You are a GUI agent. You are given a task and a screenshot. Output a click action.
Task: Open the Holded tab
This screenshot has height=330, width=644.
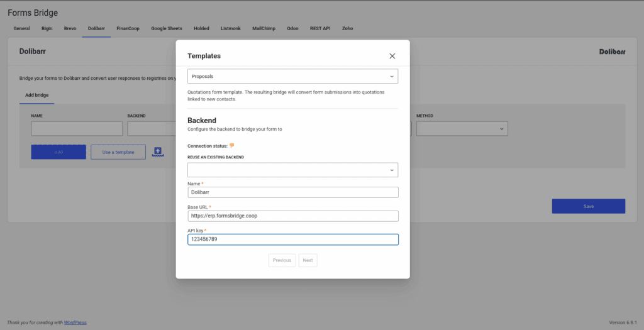201,28
